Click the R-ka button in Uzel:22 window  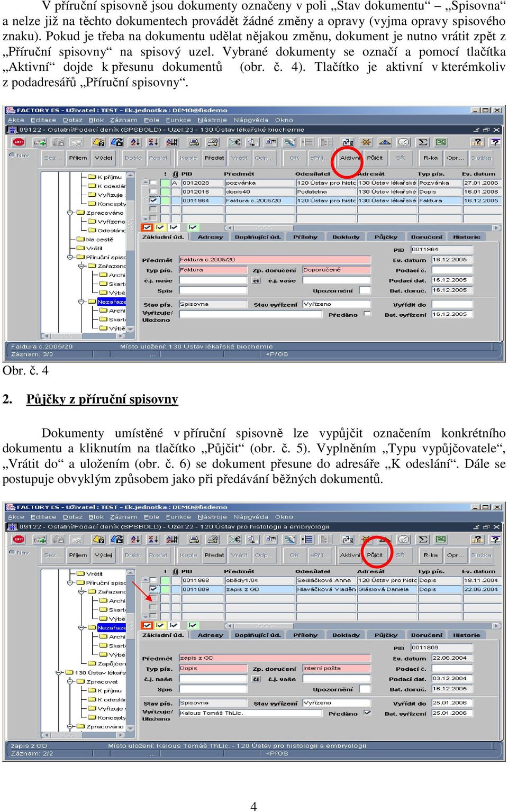[x=431, y=555]
